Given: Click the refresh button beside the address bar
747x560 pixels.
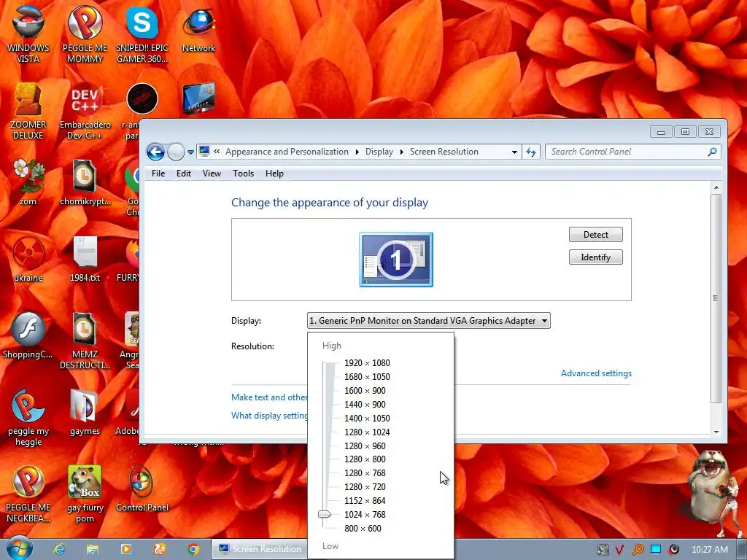Looking at the screenshot, I should tap(531, 152).
